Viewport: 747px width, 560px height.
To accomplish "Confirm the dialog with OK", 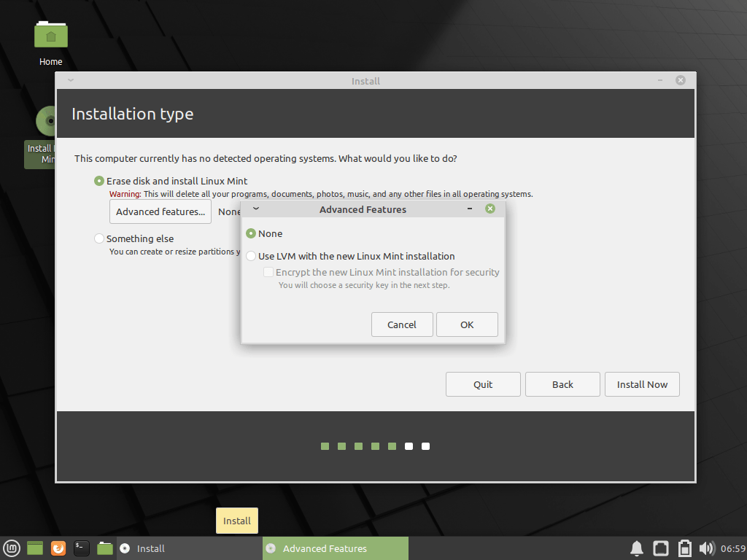I will point(467,324).
